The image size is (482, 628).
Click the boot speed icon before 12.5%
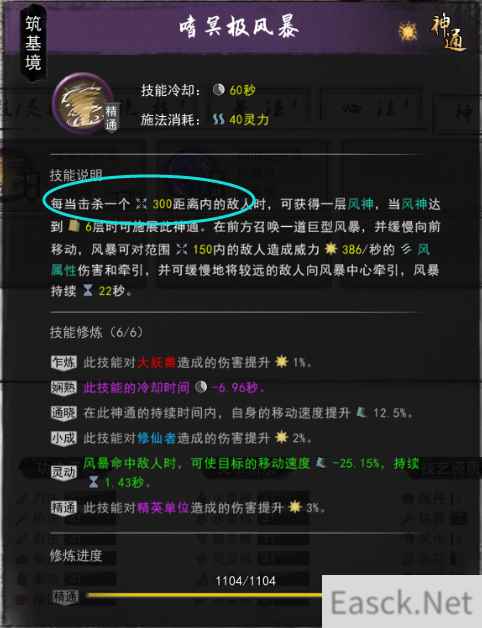[362, 412]
